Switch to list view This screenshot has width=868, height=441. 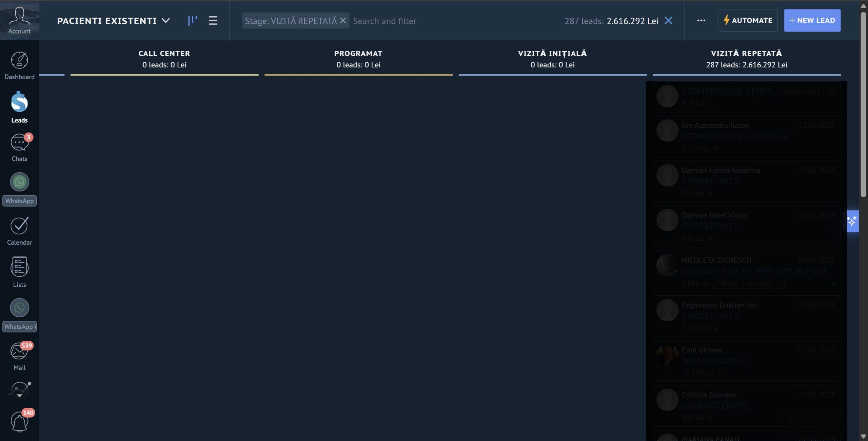coord(213,21)
